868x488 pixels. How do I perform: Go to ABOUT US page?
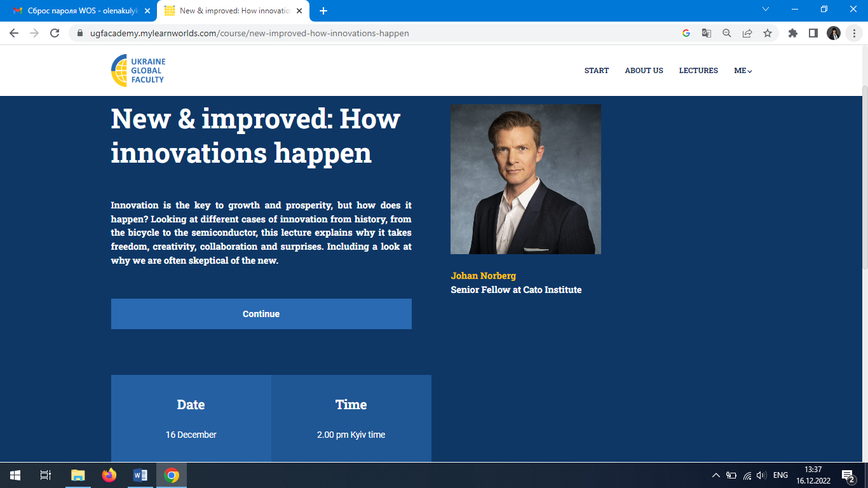coord(644,71)
